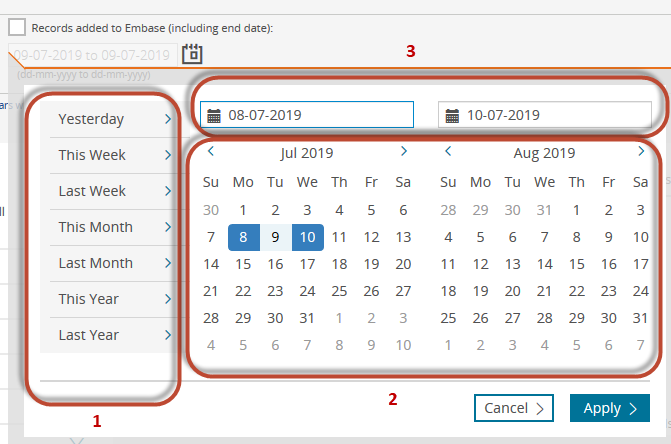Go to previous month from Jul 2019
The width and height of the screenshot is (671, 444).
point(211,152)
